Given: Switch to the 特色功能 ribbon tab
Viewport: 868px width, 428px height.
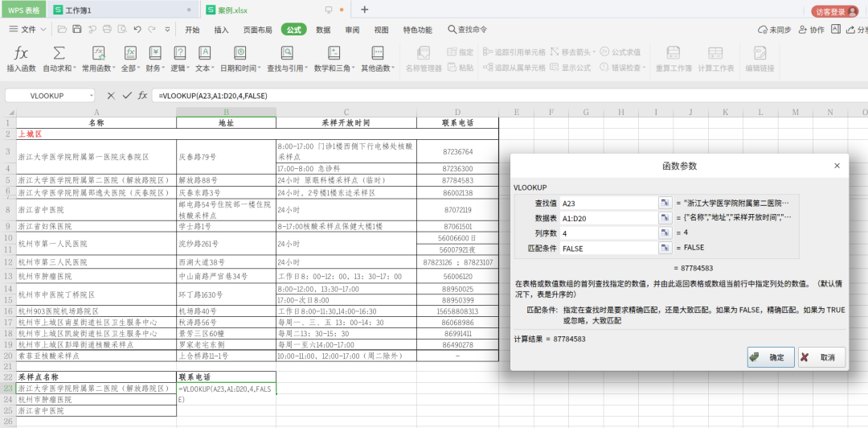Looking at the screenshot, I should click(x=417, y=30).
